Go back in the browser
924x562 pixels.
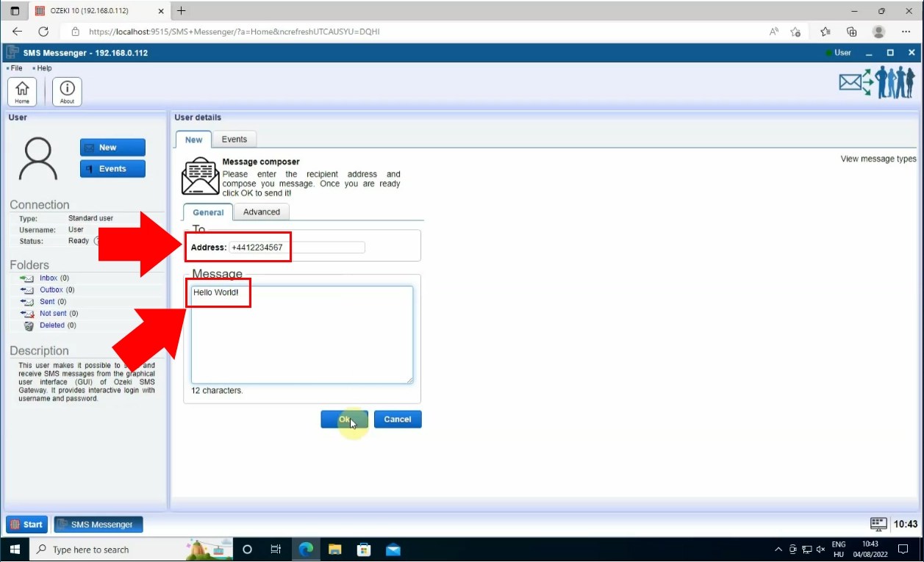coord(18,32)
